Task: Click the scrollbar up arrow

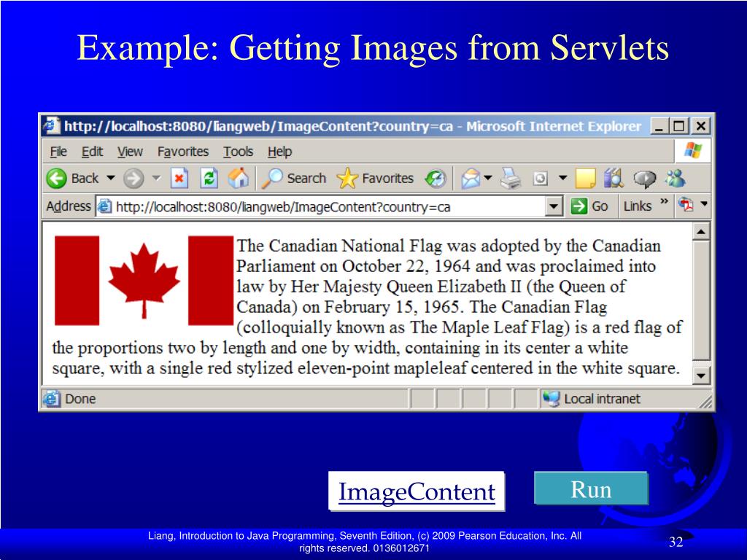Action: (701, 232)
